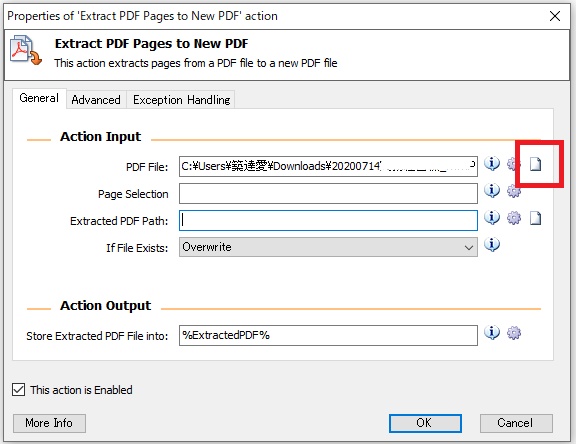The image size is (576, 444).
Task: Click the OK button
Action: coord(425,423)
